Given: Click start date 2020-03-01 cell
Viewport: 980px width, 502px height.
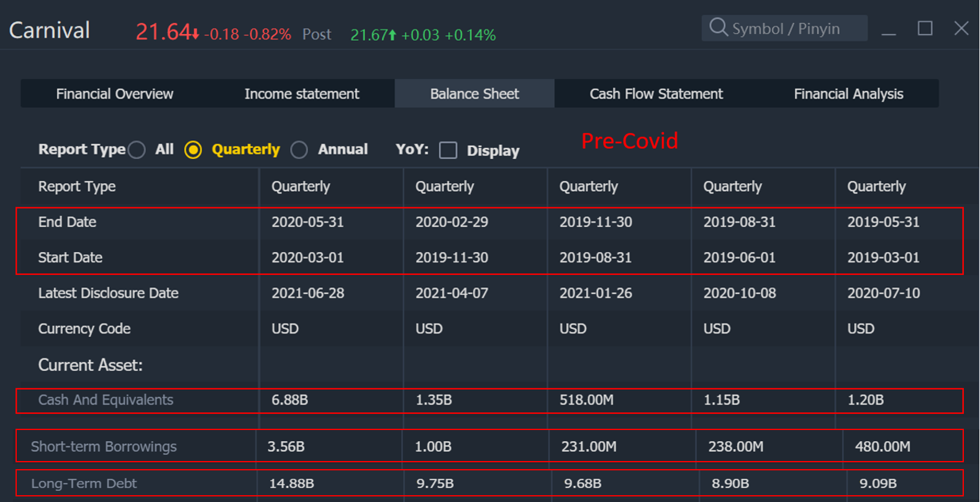Looking at the screenshot, I should 307,258.
